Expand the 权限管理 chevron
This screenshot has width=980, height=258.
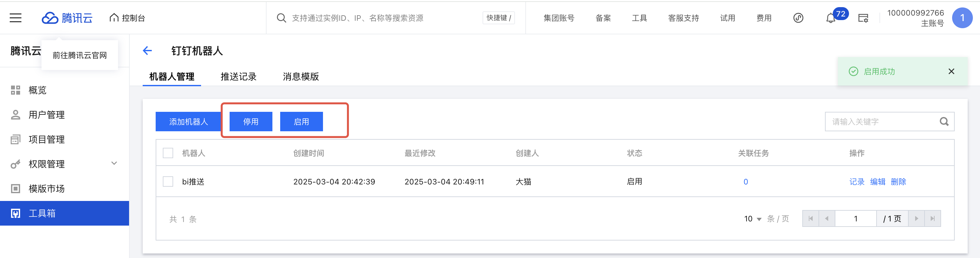(x=114, y=163)
